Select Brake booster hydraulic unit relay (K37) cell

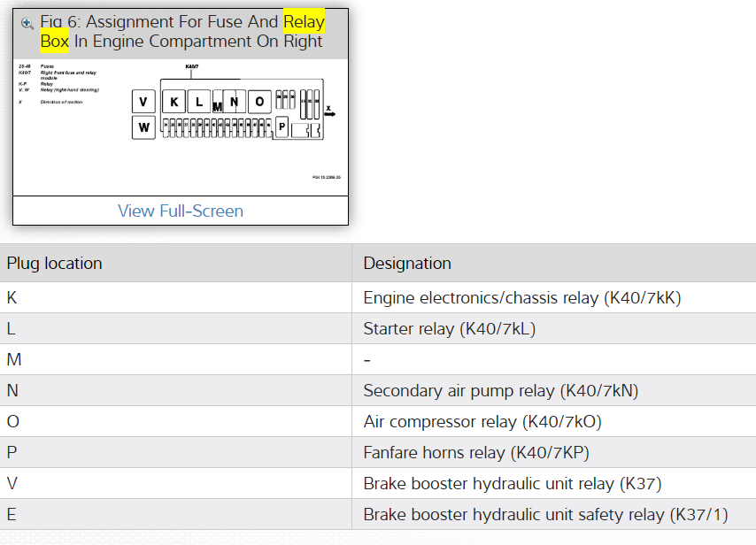point(512,483)
